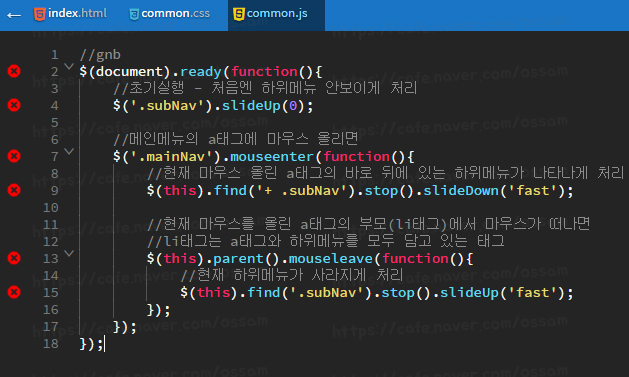
Task: Click the error marker on line 2
Action: (14, 71)
